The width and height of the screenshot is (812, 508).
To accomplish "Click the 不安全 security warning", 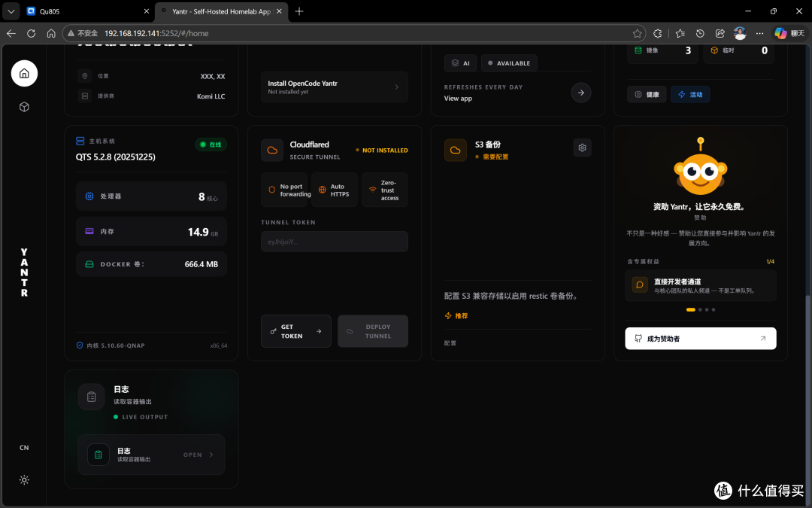I will pyautogui.click(x=83, y=33).
